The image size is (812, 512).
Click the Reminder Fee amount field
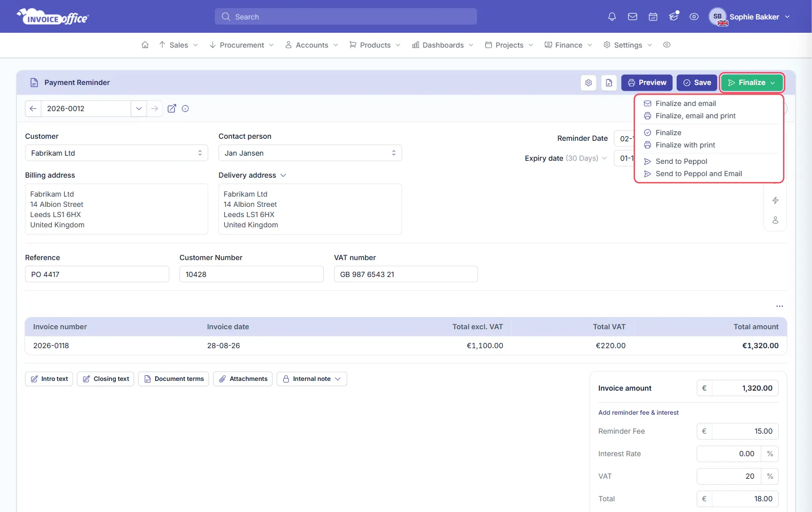[745, 431]
